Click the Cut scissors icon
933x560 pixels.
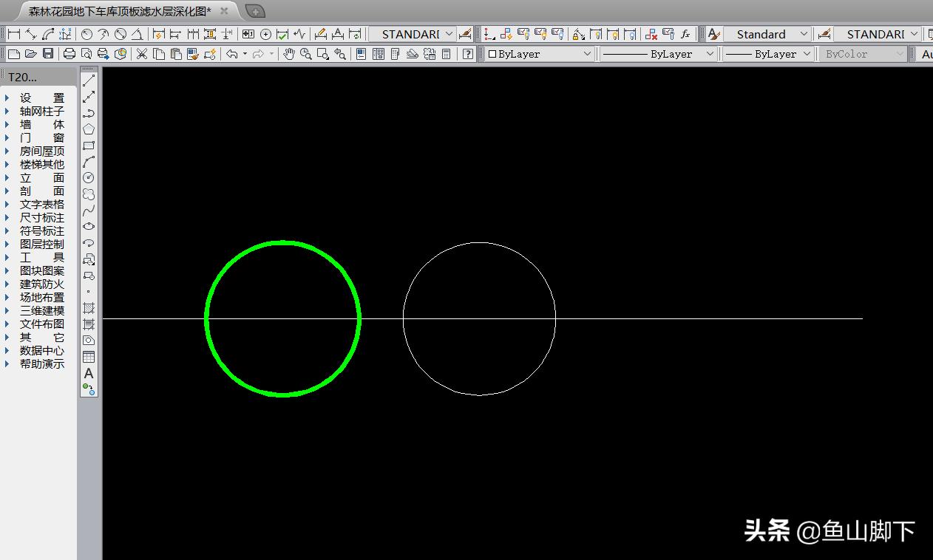141,54
